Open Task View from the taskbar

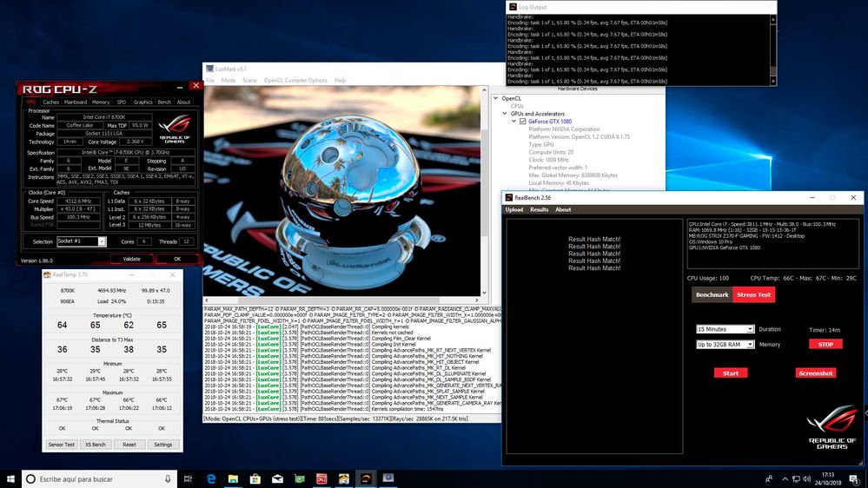point(188,478)
